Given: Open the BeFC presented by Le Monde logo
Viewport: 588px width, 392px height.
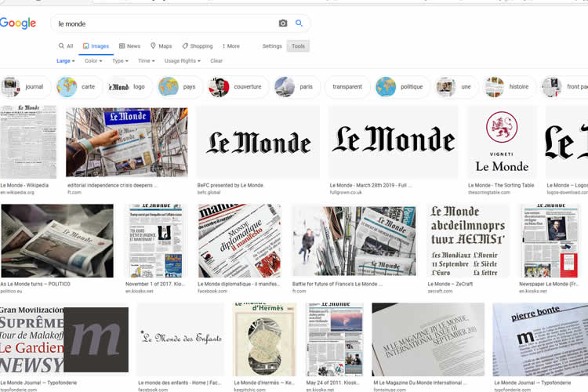Looking at the screenshot, I should [258, 142].
